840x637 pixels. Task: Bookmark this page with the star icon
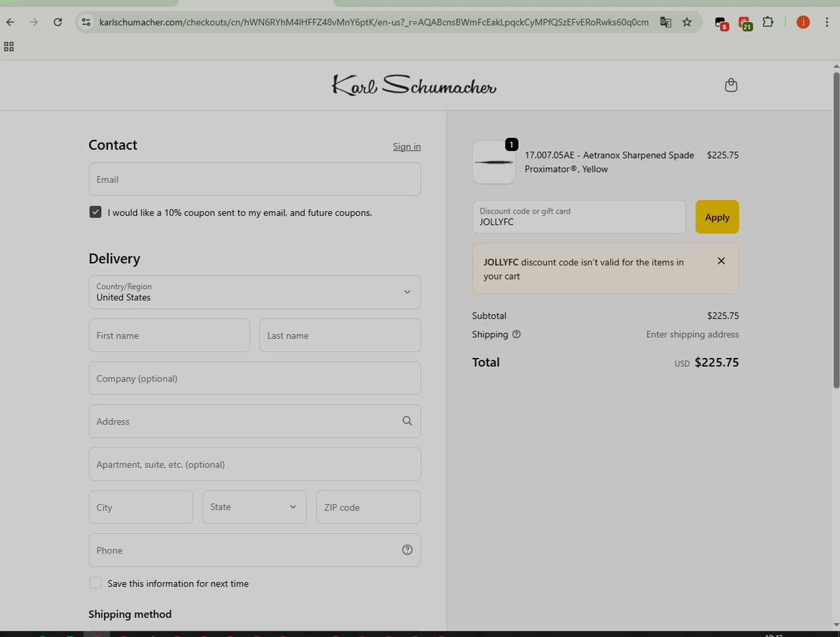click(x=687, y=22)
